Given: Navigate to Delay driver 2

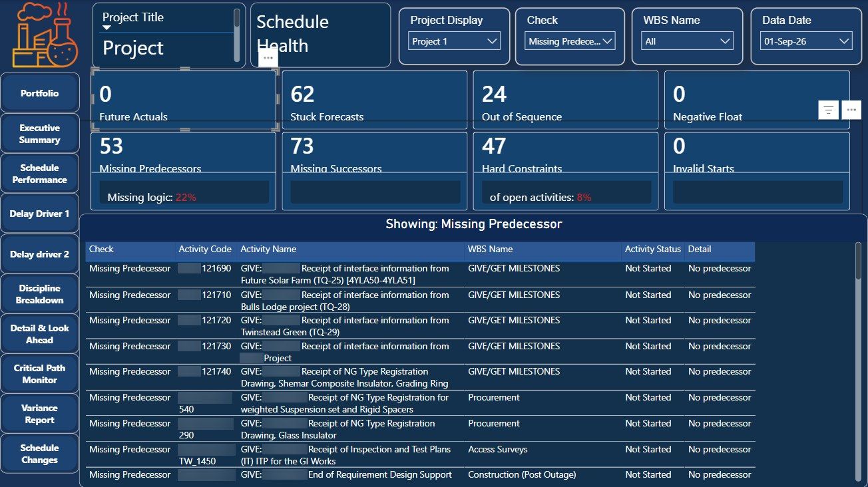Looking at the screenshot, I should tap(40, 254).
